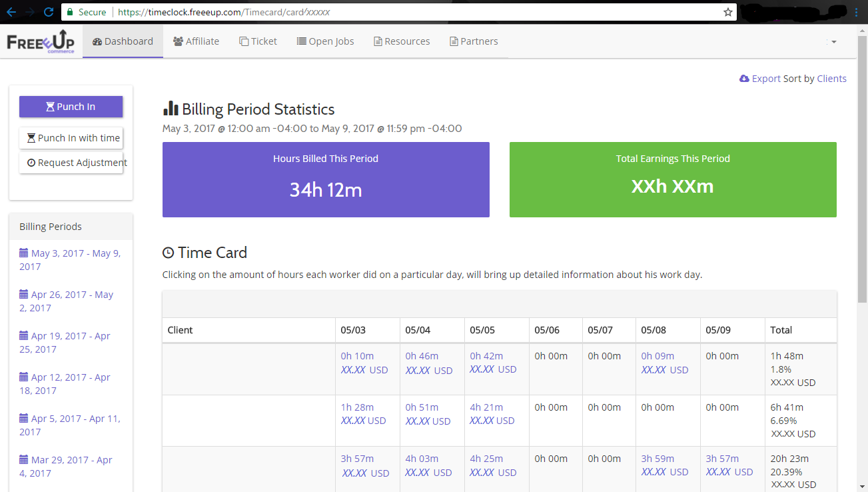The image size is (868, 492).
Task: Open the 3h 57m entry for 05/03
Action: [x=357, y=459]
